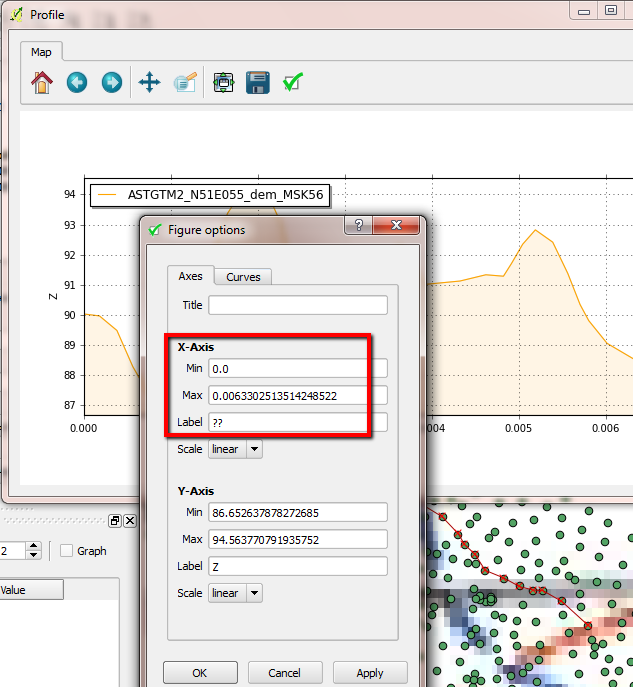Click the Figure options help button
633x687 pixels.
click(358, 227)
